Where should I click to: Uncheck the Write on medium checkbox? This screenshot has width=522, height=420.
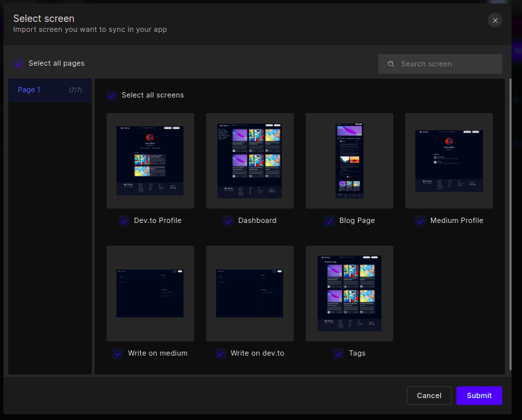point(118,354)
